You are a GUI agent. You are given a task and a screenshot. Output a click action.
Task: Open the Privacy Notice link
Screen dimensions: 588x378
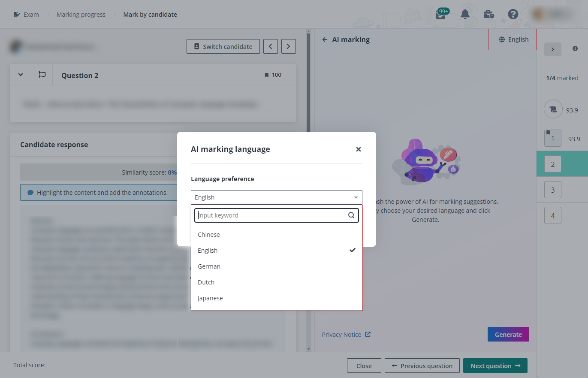pos(342,334)
